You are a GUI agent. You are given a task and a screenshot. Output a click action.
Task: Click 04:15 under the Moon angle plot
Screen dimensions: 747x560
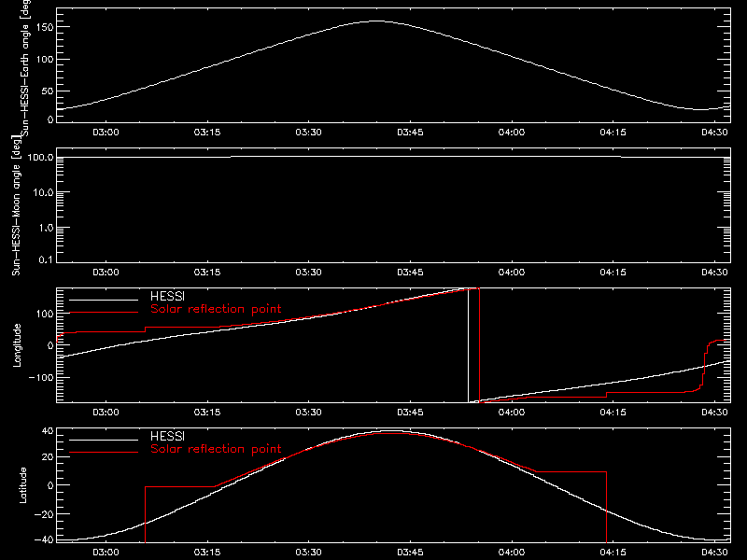613,273
